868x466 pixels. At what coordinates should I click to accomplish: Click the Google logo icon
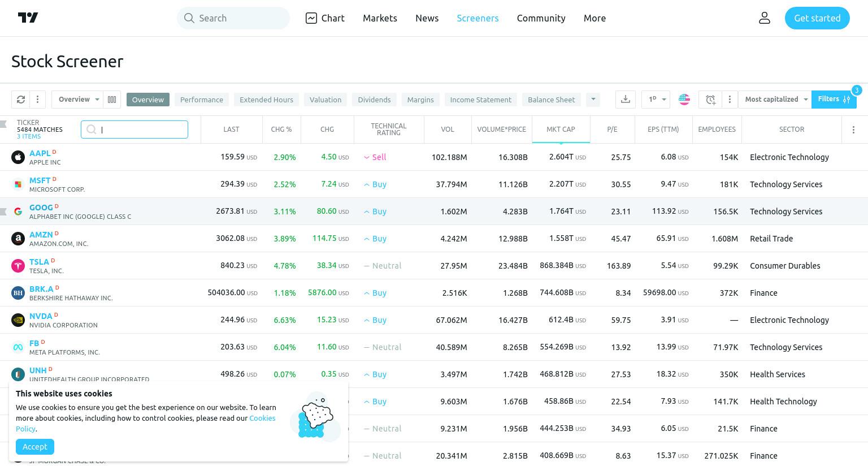point(18,212)
